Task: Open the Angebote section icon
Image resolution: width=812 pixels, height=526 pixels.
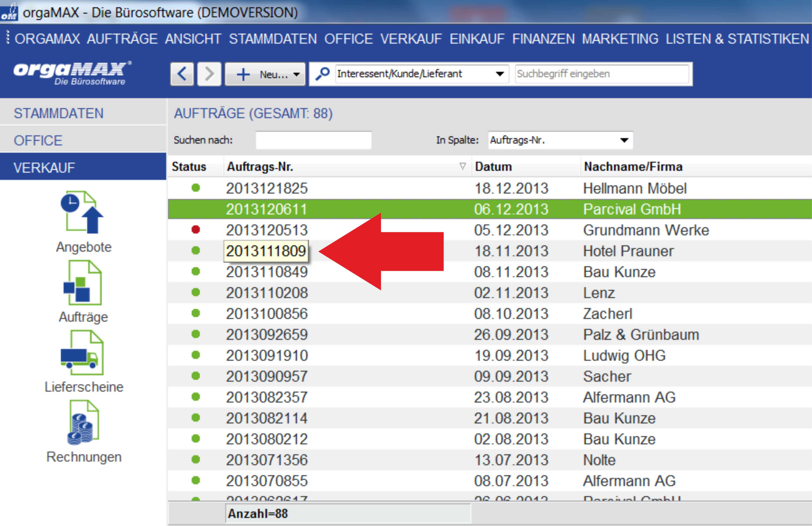Action: pos(82,212)
